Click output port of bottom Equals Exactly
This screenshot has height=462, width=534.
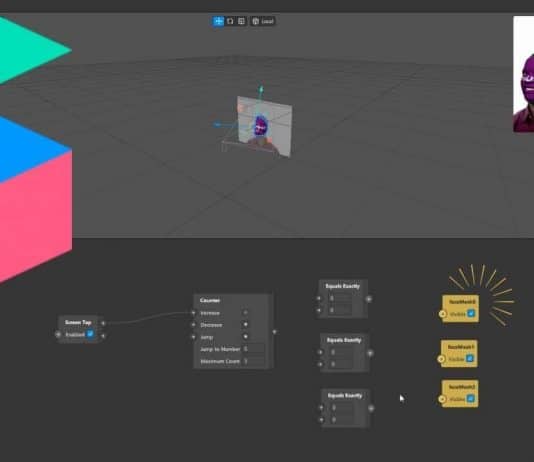pos(371,408)
